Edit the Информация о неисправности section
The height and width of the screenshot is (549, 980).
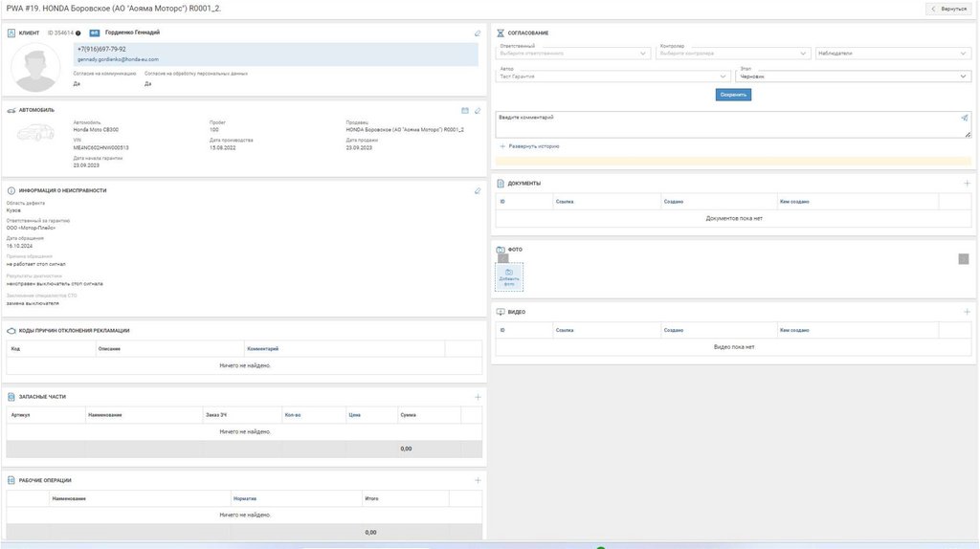click(478, 190)
